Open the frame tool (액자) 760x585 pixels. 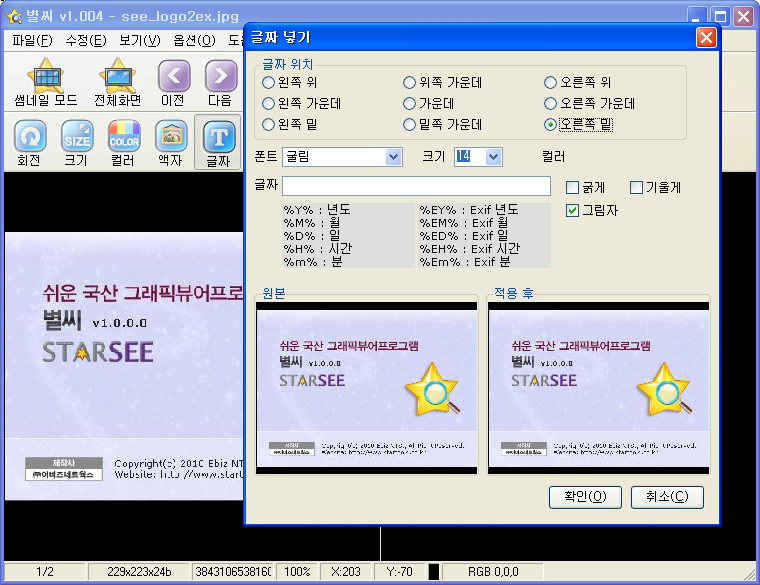(x=171, y=143)
